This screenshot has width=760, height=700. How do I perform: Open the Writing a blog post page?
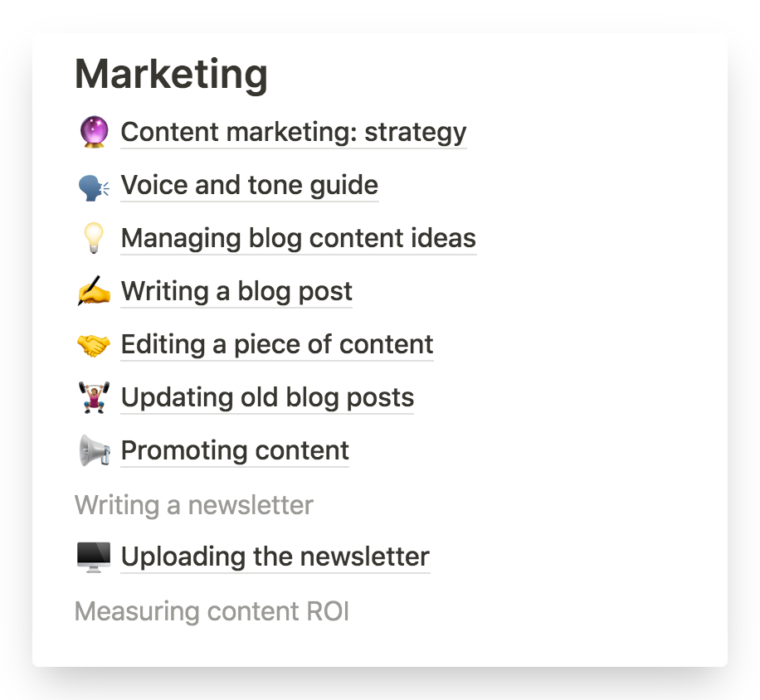[236, 291]
